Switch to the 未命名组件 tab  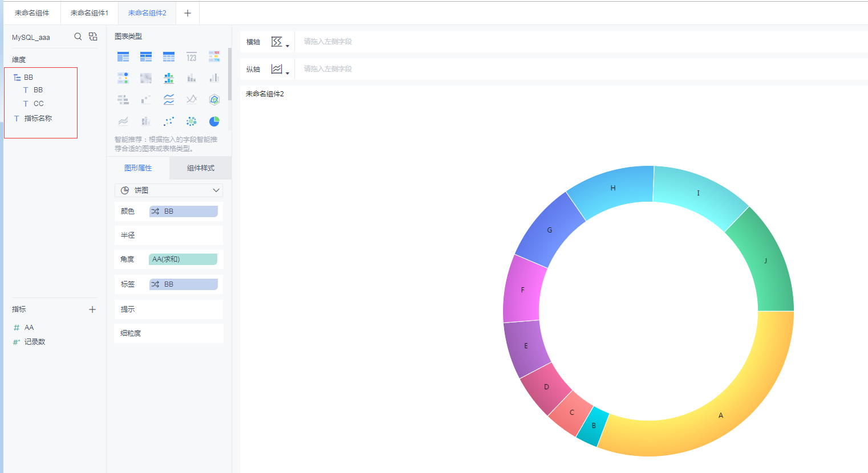coord(32,13)
